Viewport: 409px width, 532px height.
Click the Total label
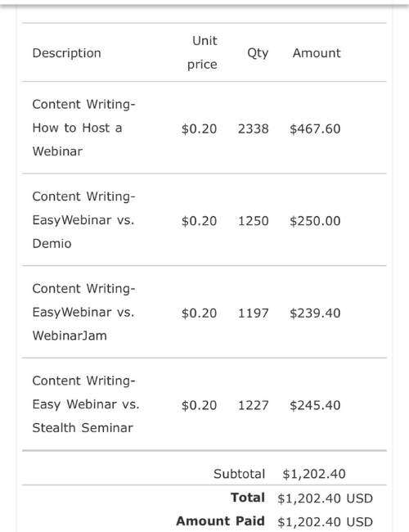coord(248,498)
